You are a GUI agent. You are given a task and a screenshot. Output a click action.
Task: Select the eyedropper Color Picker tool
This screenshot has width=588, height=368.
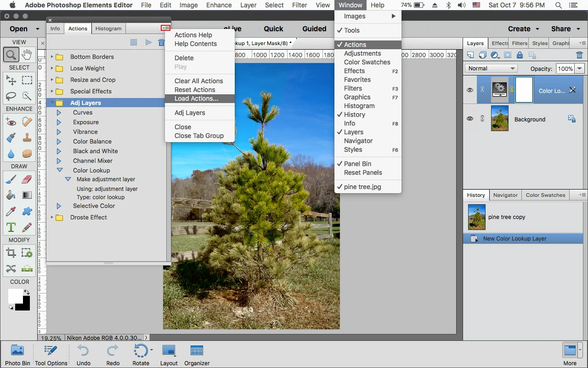click(11, 211)
